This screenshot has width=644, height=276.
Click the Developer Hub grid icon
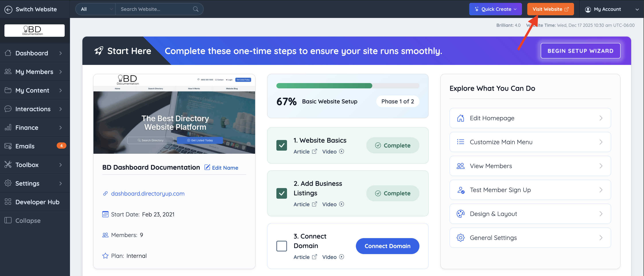pyautogui.click(x=8, y=202)
